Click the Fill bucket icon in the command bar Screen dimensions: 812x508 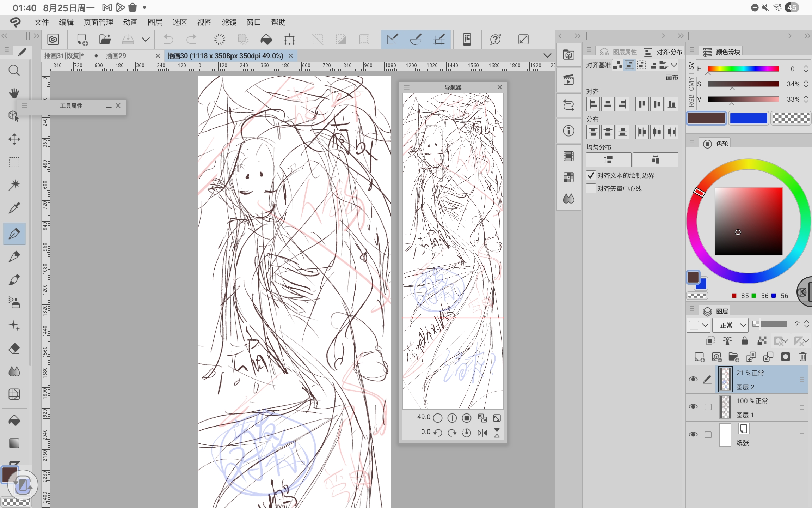click(266, 40)
